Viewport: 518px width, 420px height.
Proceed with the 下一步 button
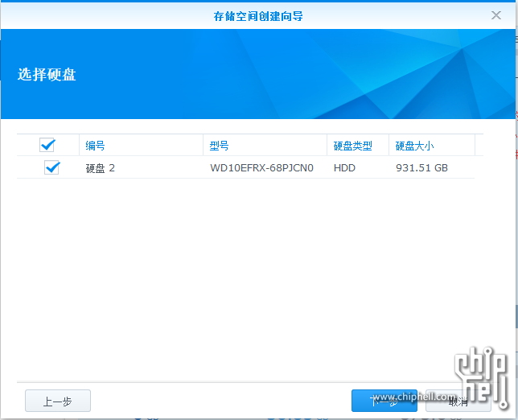tap(384, 401)
